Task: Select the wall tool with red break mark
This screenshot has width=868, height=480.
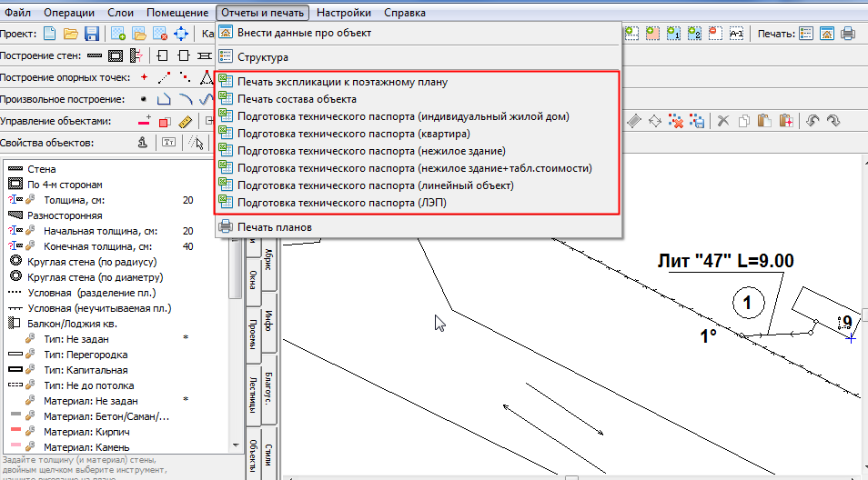Action: click(x=136, y=55)
